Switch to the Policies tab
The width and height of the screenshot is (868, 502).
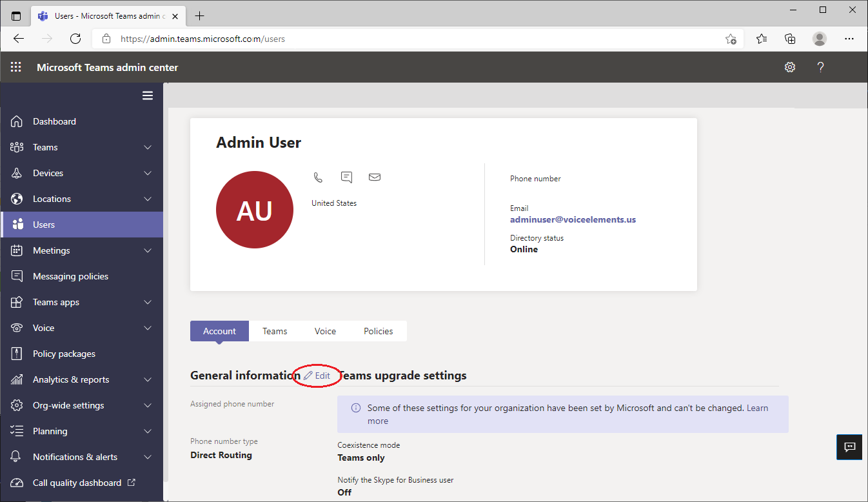(378, 331)
